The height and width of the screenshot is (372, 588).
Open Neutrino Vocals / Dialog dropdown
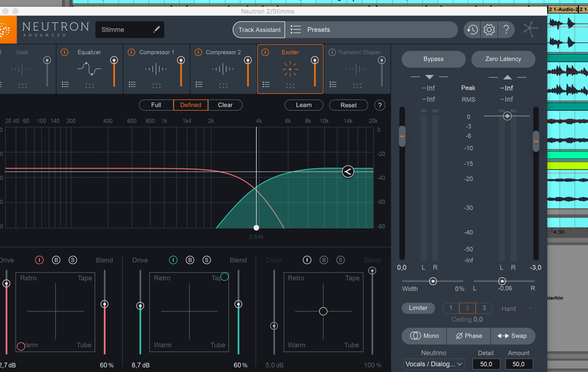tap(434, 364)
